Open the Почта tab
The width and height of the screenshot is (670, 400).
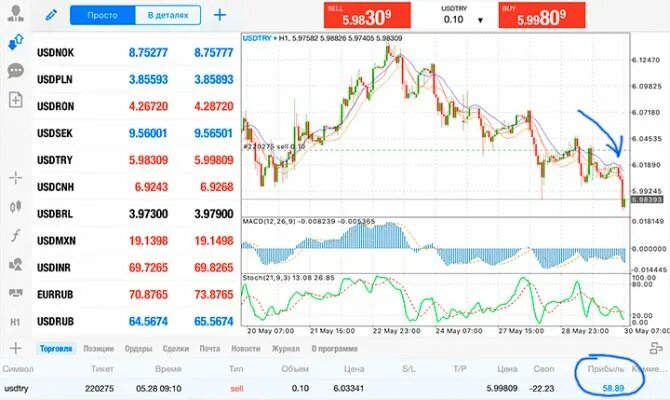click(210, 349)
